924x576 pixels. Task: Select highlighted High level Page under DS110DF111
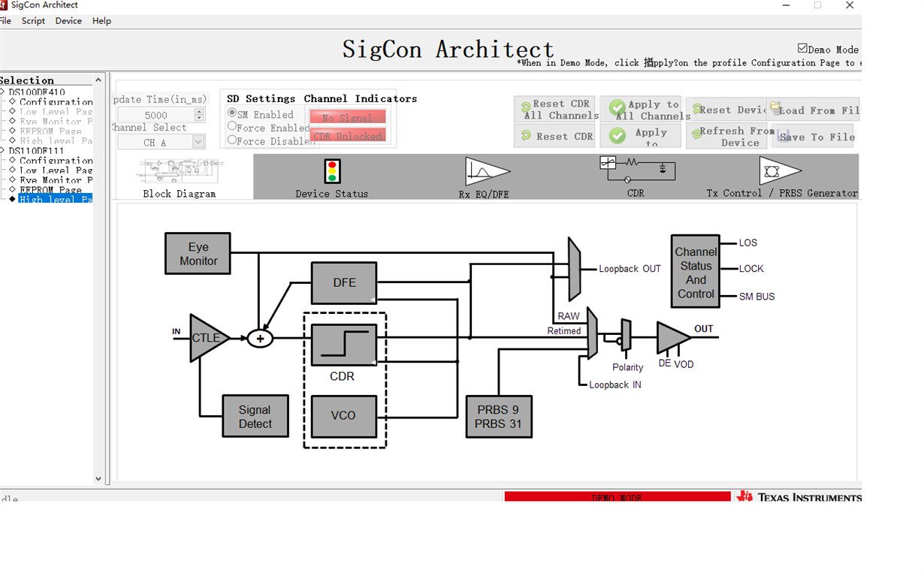pyautogui.click(x=56, y=199)
